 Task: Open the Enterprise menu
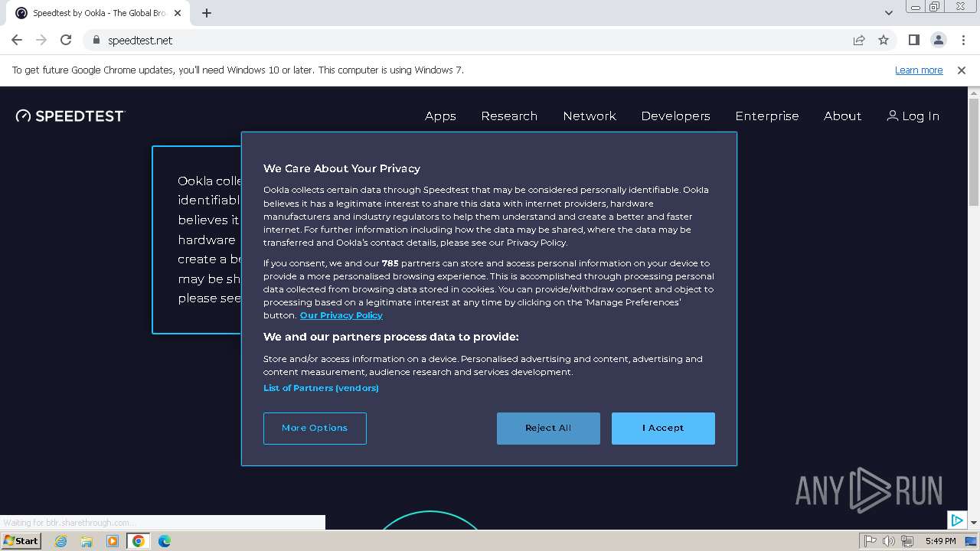(767, 116)
